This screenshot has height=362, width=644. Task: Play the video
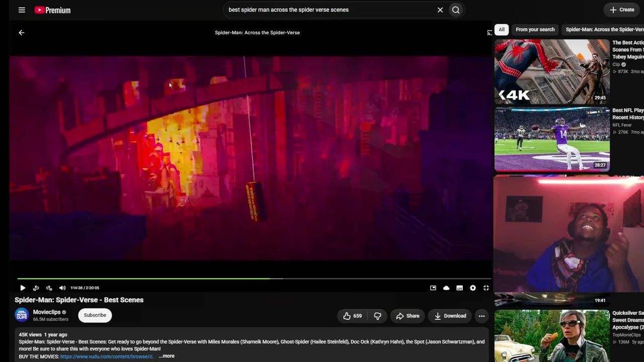(23, 288)
